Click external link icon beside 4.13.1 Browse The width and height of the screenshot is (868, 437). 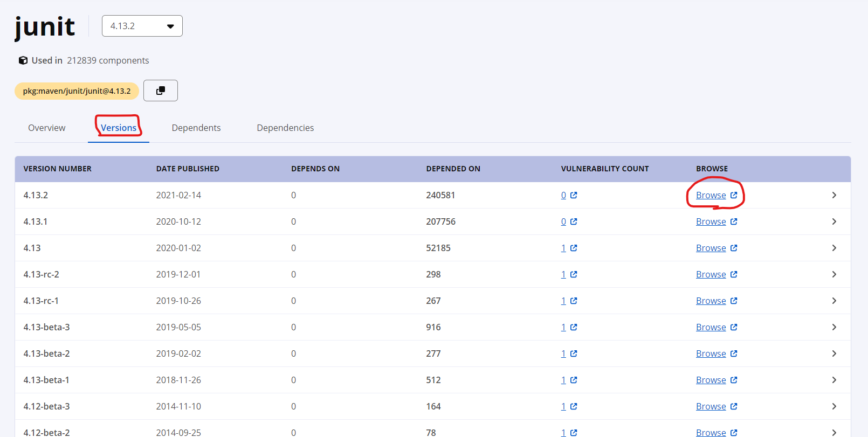(734, 221)
